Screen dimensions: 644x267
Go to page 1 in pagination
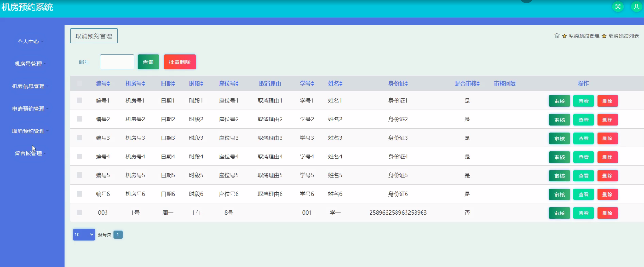[x=118, y=234]
